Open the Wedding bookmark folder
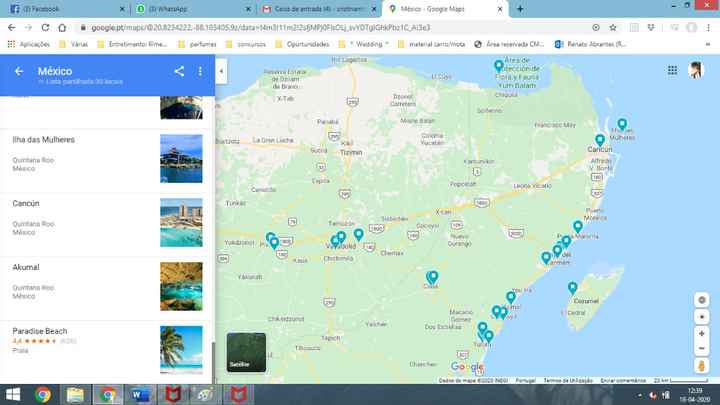The height and width of the screenshot is (405, 720). pyautogui.click(x=365, y=44)
